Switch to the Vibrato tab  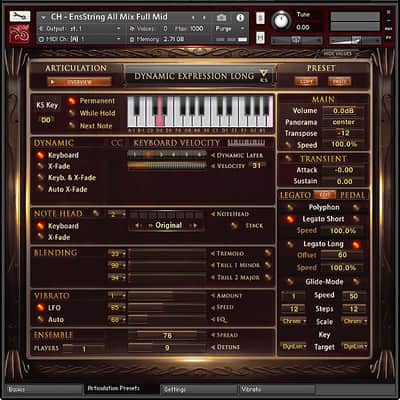[277, 389]
